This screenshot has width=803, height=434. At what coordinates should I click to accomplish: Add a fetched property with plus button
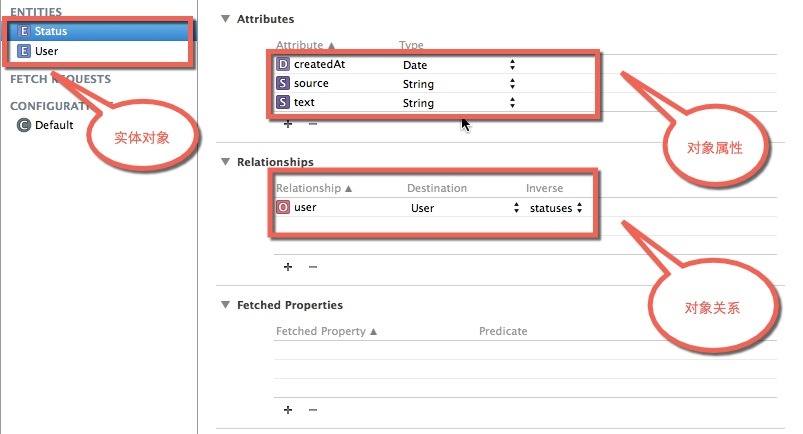pos(288,410)
